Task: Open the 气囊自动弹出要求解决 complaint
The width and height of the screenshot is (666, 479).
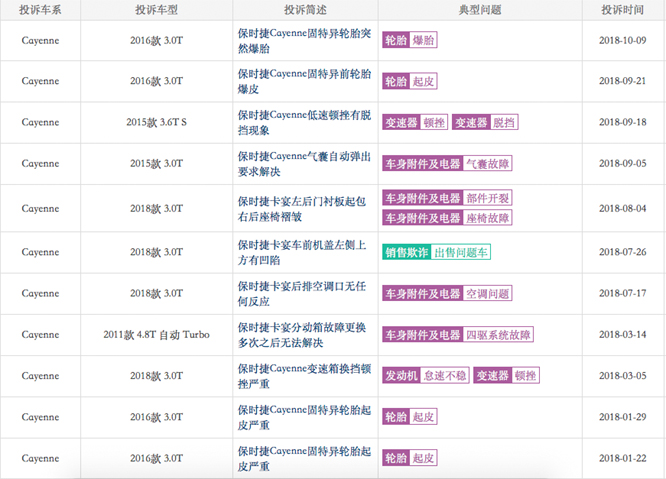Action: tap(304, 163)
